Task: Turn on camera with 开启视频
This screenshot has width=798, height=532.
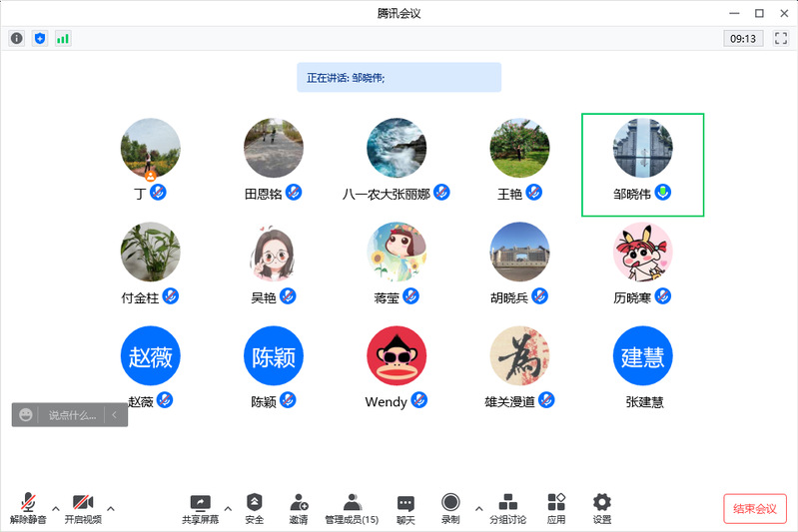Action: (83, 508)
